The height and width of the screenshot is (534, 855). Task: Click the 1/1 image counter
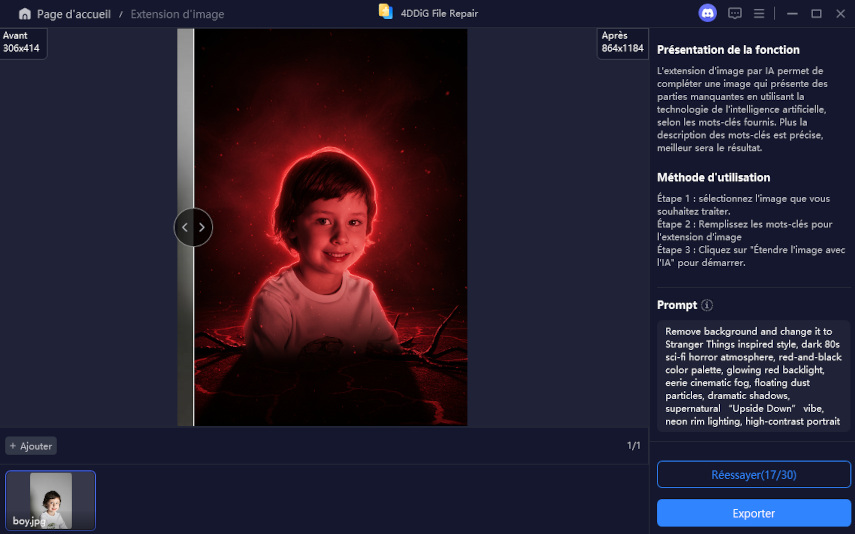[x=633, y=446]
